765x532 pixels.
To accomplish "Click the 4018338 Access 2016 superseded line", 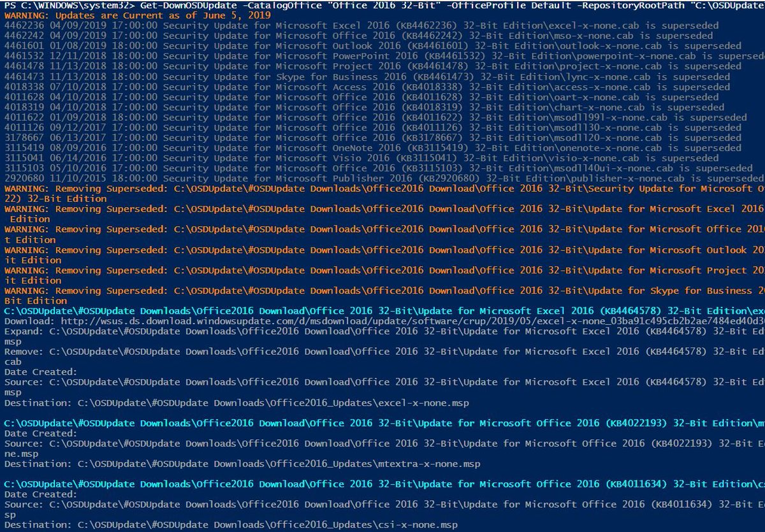I will 367,87.
